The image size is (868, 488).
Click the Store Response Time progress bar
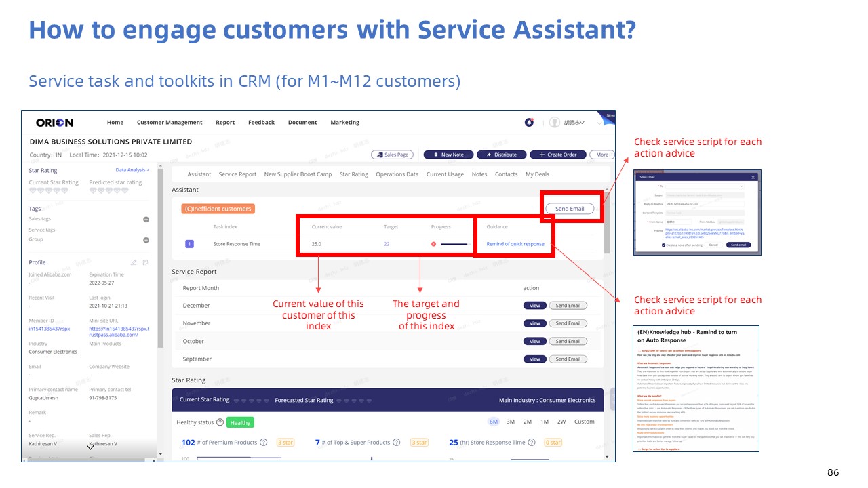454,244
